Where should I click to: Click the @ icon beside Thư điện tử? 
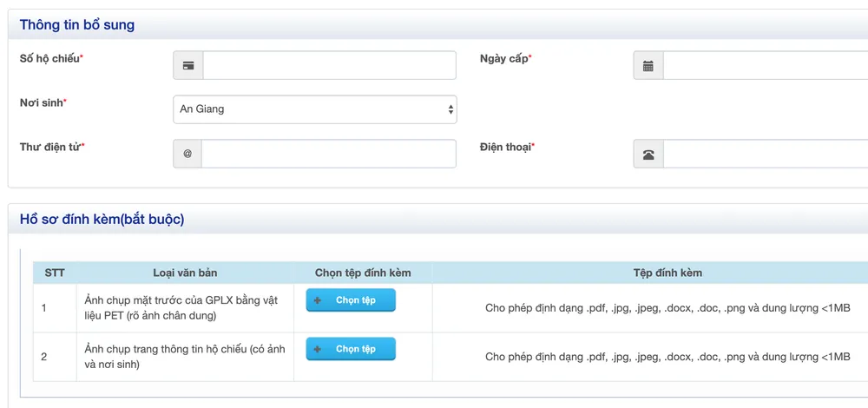(x=187, y=154)
